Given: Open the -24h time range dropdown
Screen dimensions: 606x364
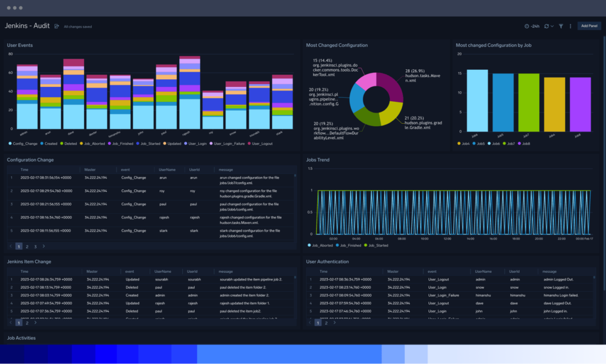Looking at the screenshot, I should click(x=536, y=26).
